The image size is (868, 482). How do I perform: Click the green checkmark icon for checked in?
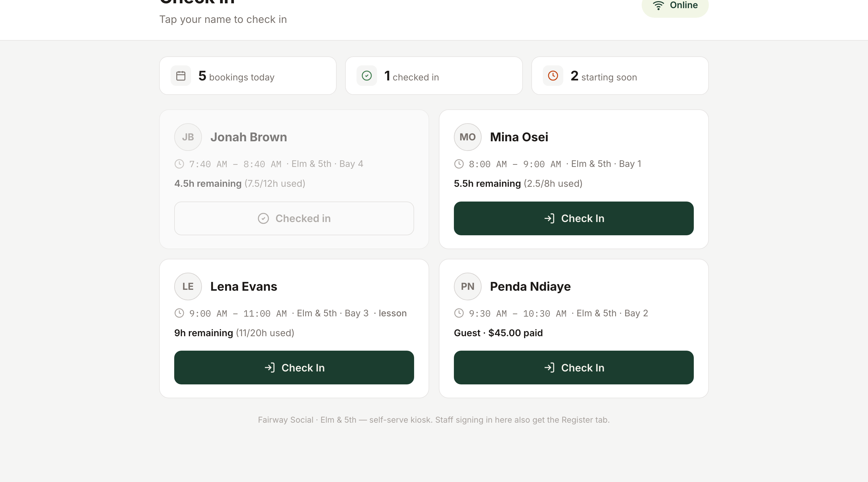pos(366,76)
